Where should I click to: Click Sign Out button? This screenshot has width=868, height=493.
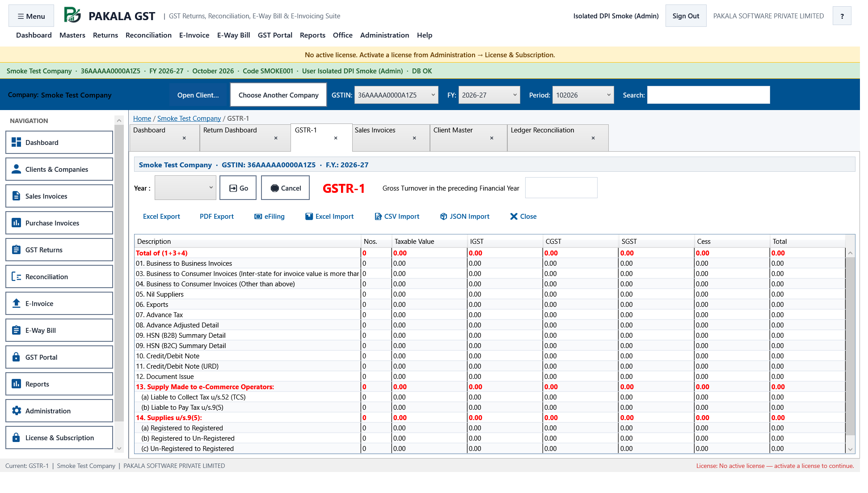(x=686, y=16)
